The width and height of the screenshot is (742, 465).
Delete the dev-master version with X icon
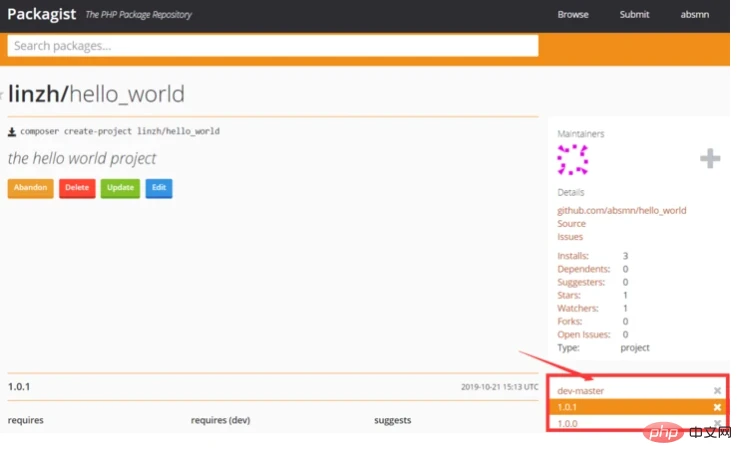coord(717,390)
